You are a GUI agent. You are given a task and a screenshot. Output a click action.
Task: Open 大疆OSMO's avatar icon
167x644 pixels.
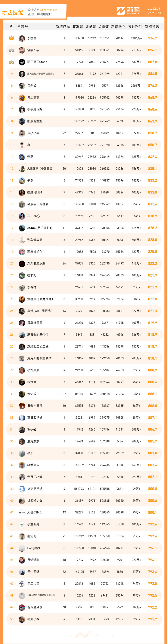[x=22, y=512]
